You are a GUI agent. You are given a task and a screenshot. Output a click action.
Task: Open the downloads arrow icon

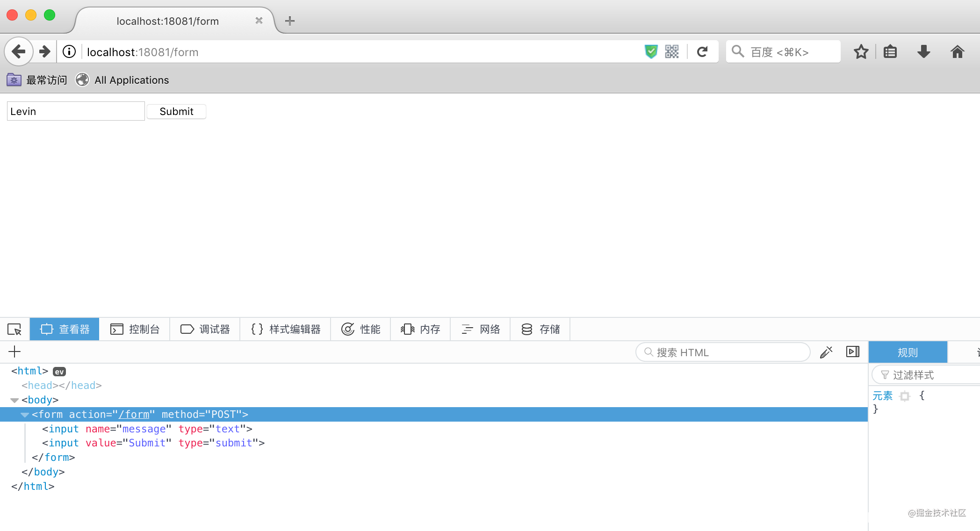click(923, 52)
